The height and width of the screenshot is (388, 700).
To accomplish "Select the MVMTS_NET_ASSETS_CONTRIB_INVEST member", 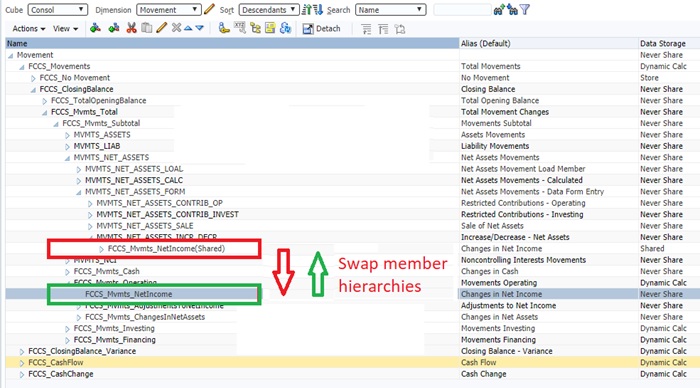I will [x=167, y=214].
